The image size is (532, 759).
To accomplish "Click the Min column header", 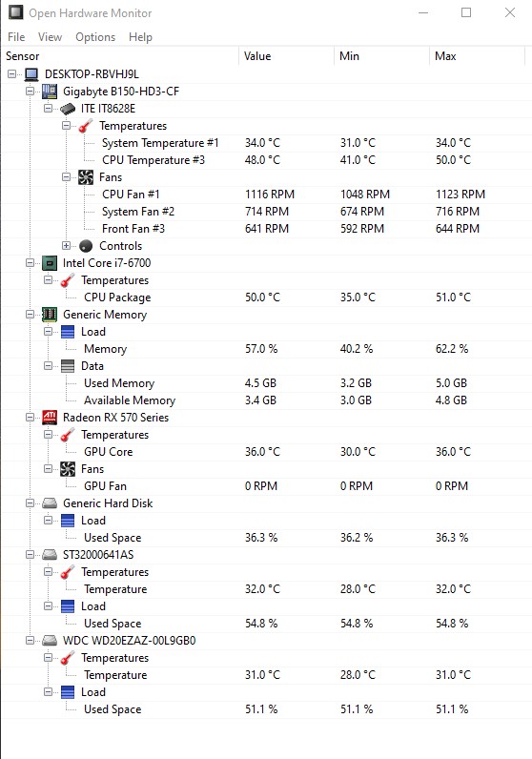I will point(381,56).
